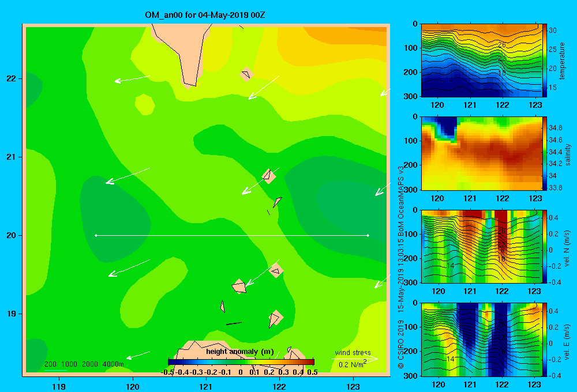The image size is (577, 392).
Task: Click the 'vel. E (m/s)' axis label
Action: (567, 341)
